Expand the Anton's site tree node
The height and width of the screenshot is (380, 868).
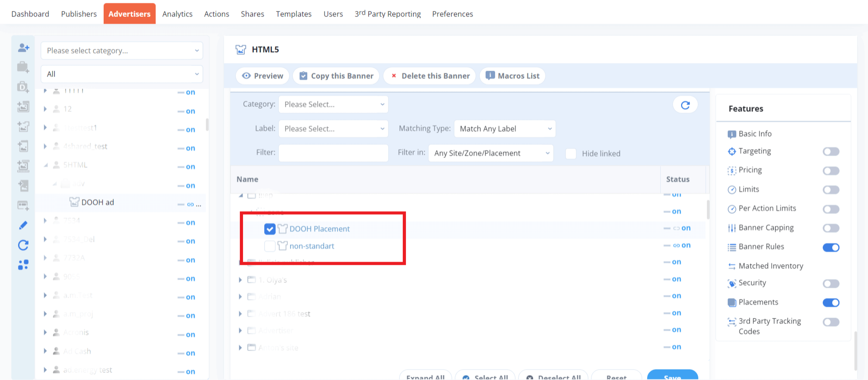(240, 347)
